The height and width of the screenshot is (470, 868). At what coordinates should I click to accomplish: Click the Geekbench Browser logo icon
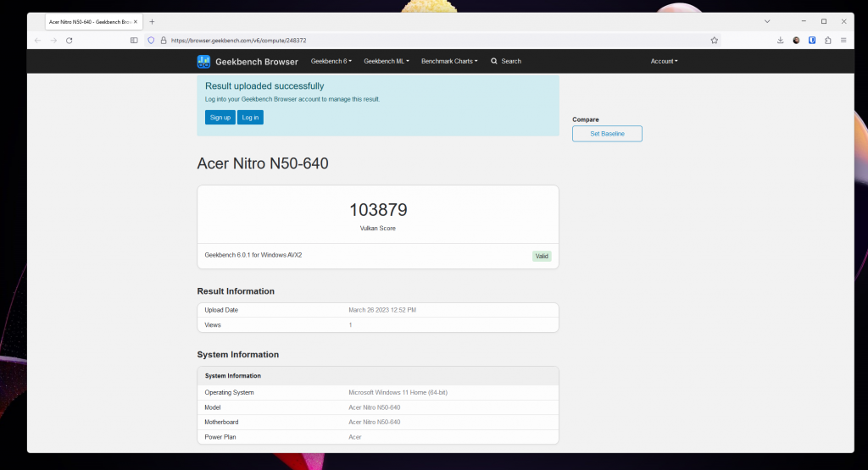tap(203, 61)
